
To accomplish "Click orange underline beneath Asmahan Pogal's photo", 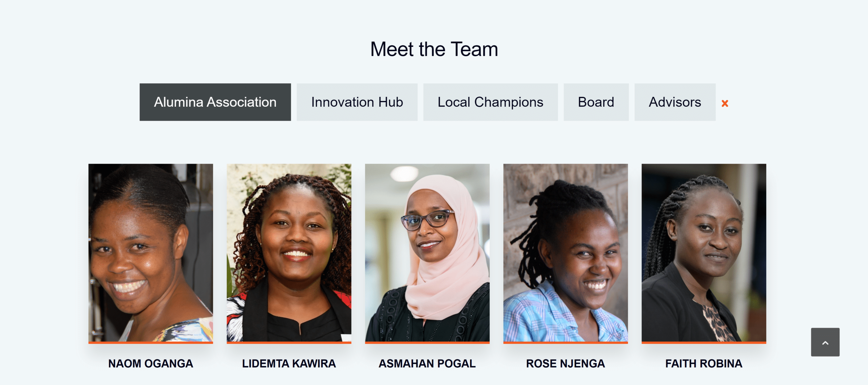I will [427, 343].
